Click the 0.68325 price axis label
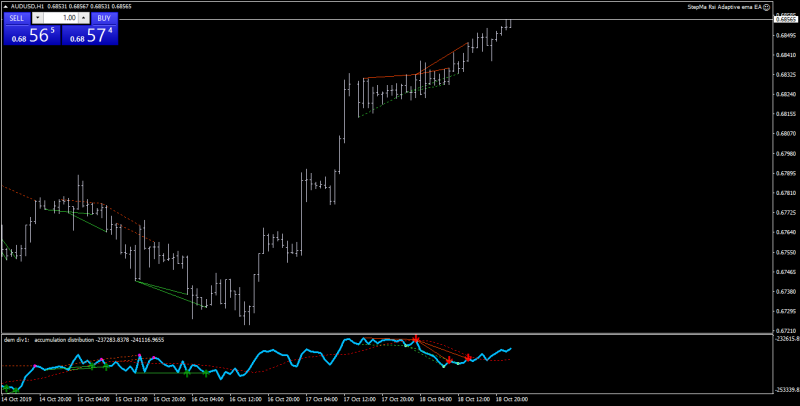This screenshot has height=406, width=800. click(x=786, y=75)
